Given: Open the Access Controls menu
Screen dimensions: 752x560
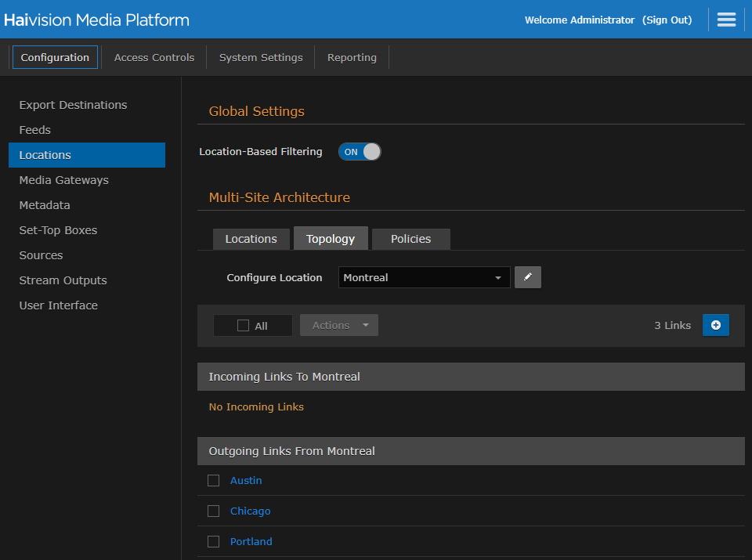Looking at the screenshot, I should (x=154, y=57).
